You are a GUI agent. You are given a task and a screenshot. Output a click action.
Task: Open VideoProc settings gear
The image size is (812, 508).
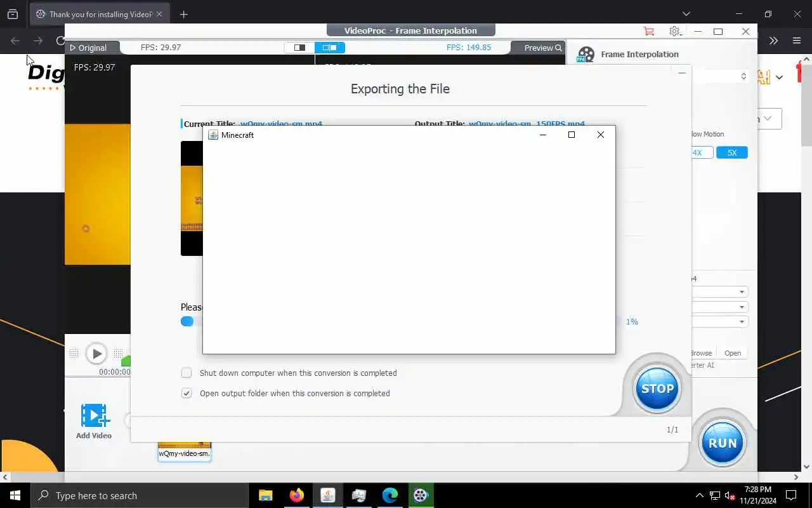pyautogui.click(x=674, y=31)
